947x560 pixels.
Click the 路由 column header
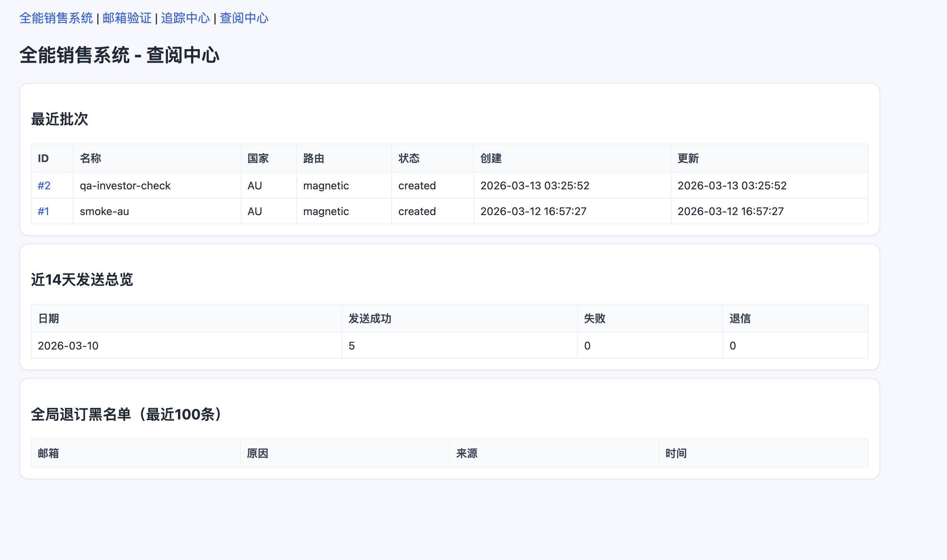coord(314,158)
